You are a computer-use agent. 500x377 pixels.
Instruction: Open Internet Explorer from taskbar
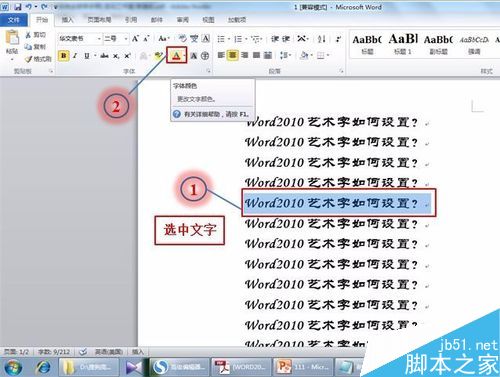[x=43, y=367]
